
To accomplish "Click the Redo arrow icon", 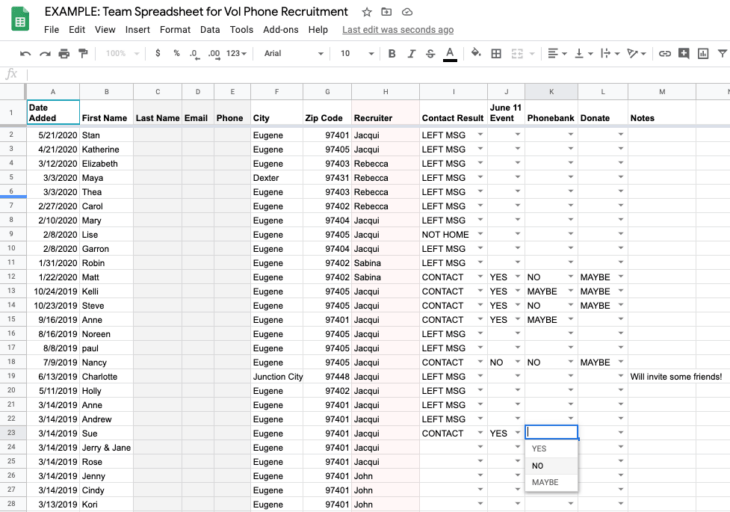I will [45, 54].
